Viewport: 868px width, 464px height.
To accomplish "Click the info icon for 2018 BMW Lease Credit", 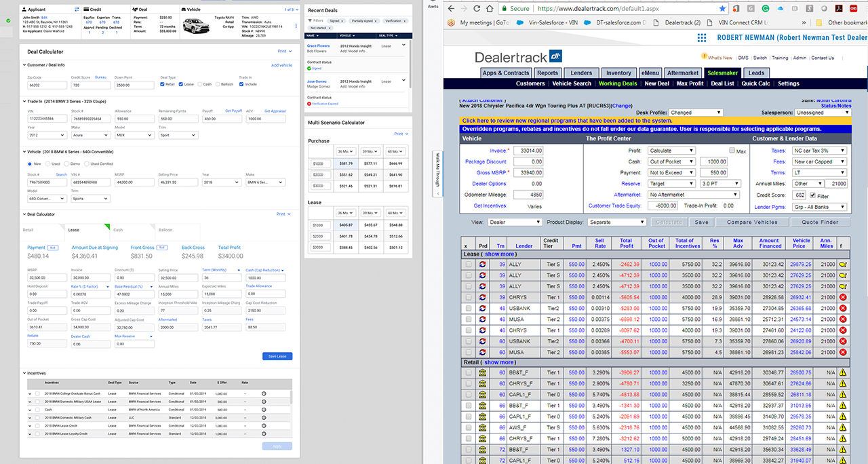I will click(264, 425).
